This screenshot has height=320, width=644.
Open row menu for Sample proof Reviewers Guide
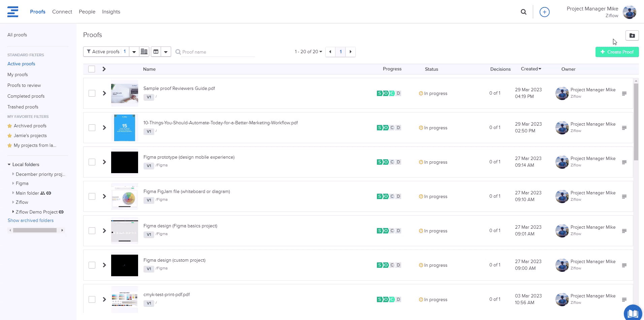point(624,93)
